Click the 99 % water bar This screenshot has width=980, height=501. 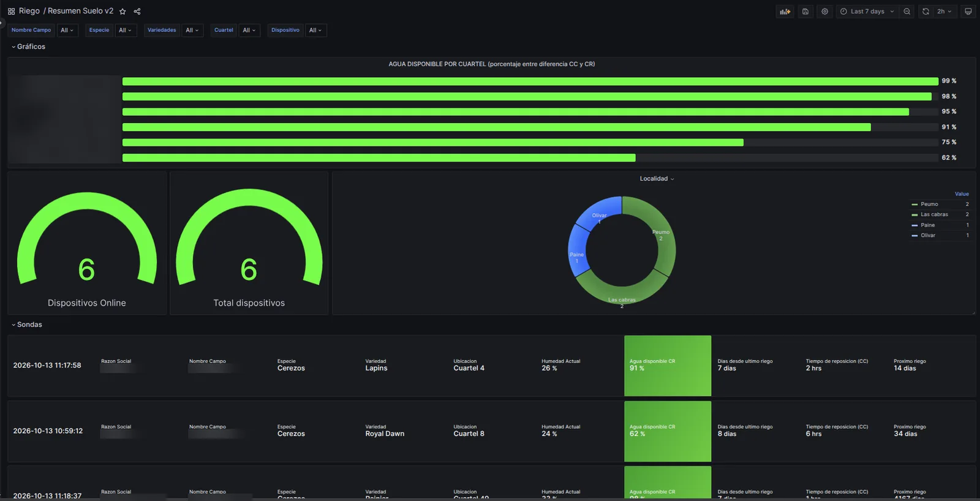530,81
